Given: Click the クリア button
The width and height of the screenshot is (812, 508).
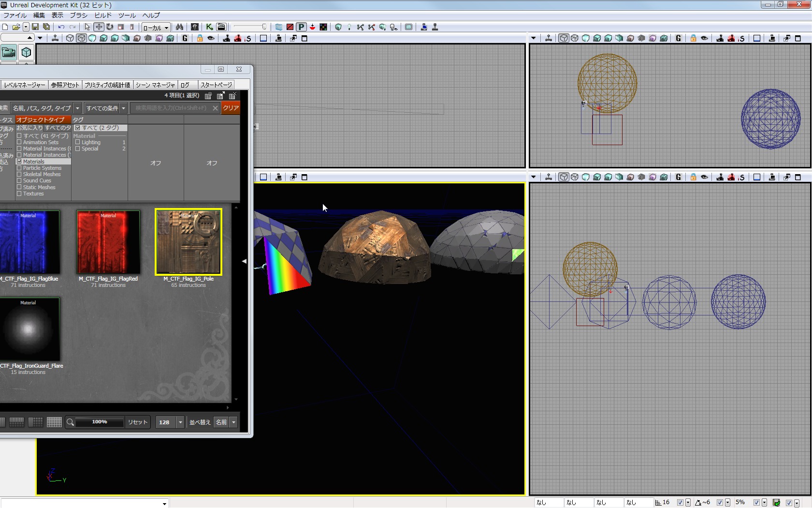Looking at the screenshot, I should tap(231, 108).
